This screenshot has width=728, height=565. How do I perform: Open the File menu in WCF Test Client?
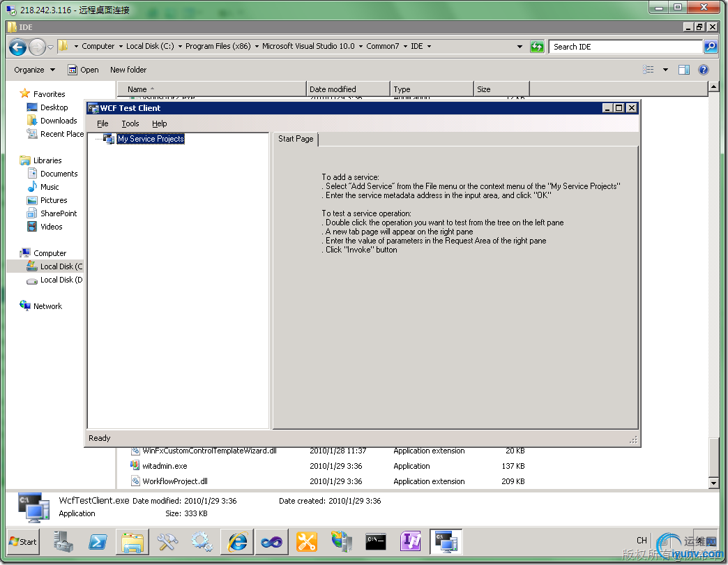pyautogui.click(x=103, y=123)
